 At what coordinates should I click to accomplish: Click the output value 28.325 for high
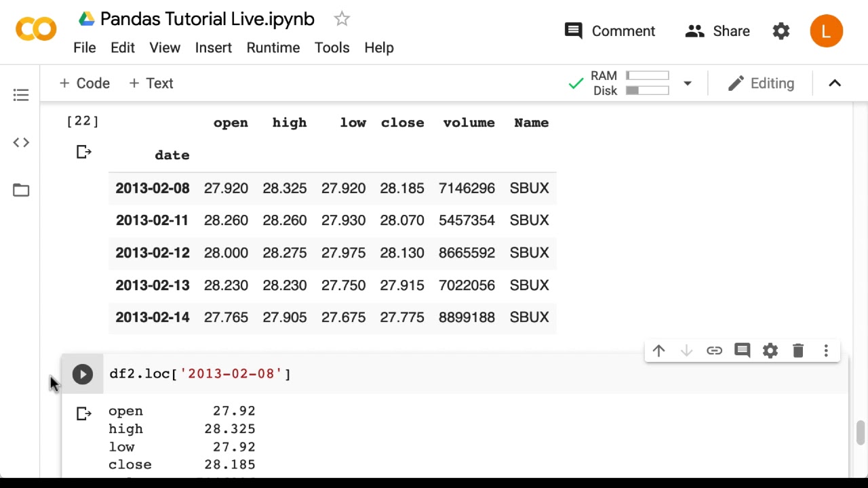[230, 429]
